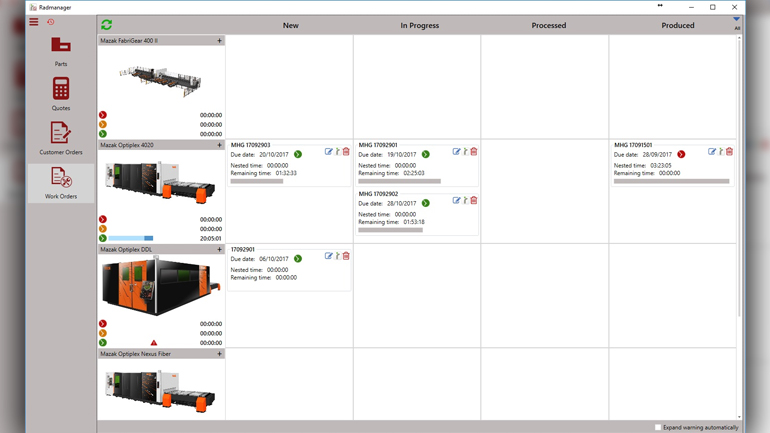Viewport: 770px width, 433px height.
Task: Click green status icon under Mazak FabriGear 400 II
Action: pos(103,134)
